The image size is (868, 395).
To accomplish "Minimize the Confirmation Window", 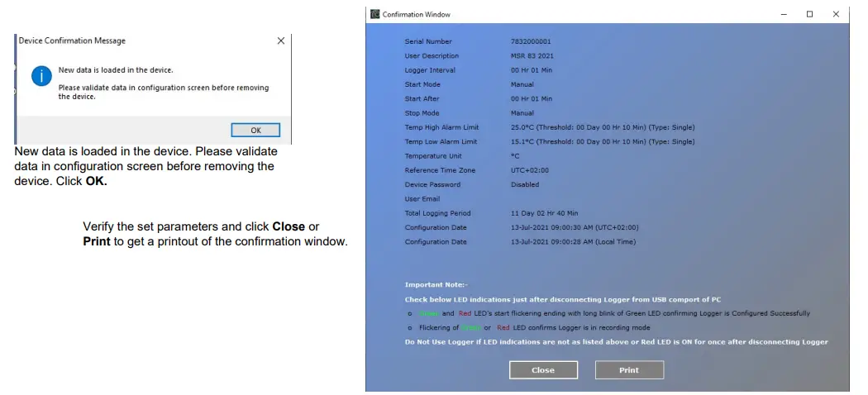I will point(784,14).
